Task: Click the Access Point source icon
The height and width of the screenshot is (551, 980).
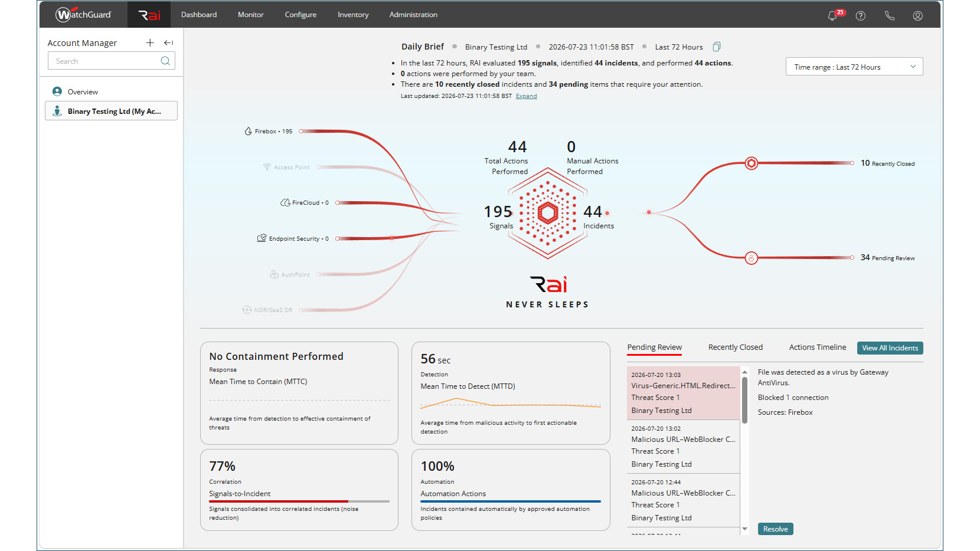Action: point(267,167)
